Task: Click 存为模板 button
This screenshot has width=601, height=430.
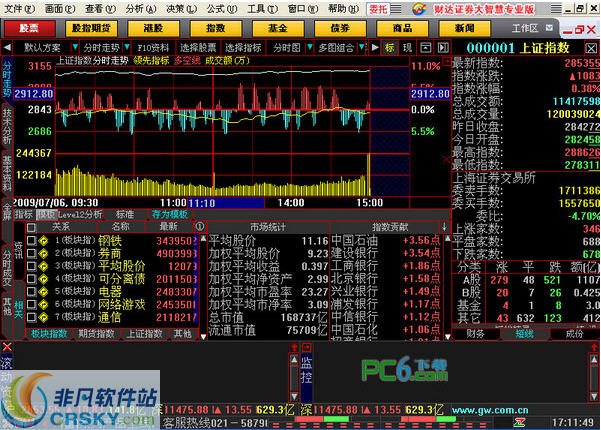Action: tap(170, 215)
